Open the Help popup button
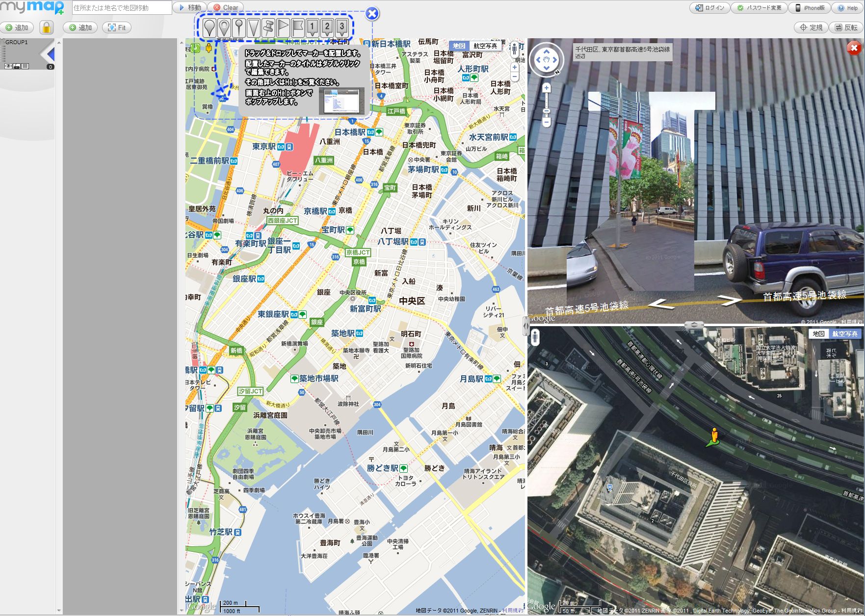 [x=847, y=8]
